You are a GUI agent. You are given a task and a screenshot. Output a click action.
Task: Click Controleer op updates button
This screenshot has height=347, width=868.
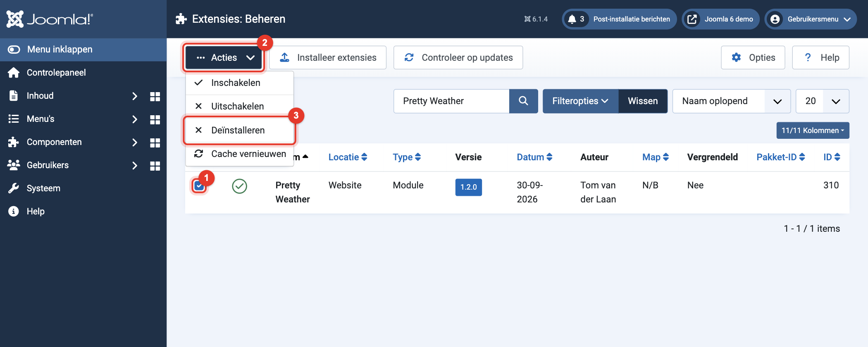[458, 57]
